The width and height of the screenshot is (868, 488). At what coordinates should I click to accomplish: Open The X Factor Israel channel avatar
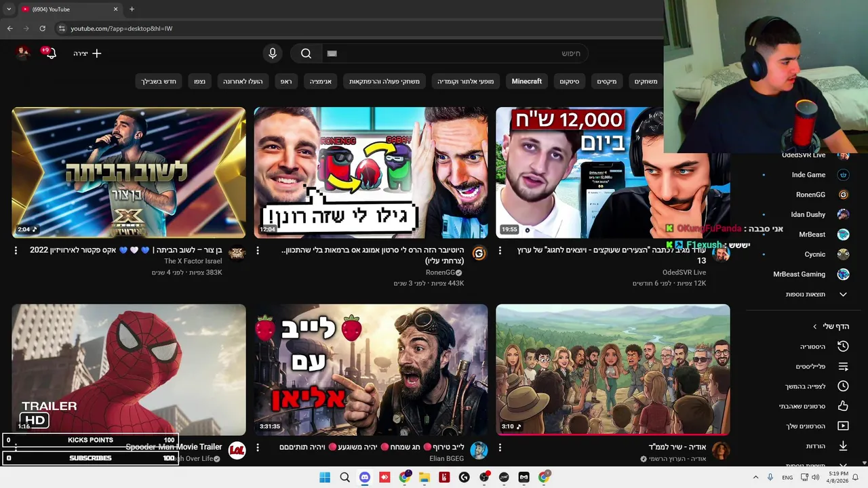[x=237, y=253]
